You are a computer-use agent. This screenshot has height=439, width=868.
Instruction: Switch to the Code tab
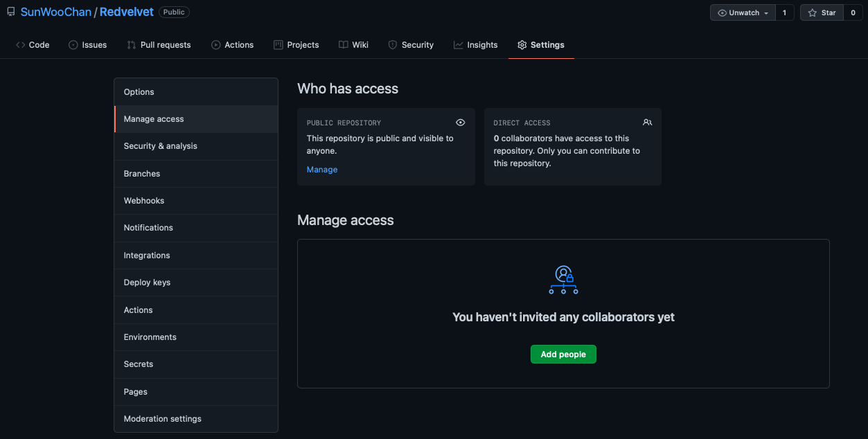(x=33, y=45)
